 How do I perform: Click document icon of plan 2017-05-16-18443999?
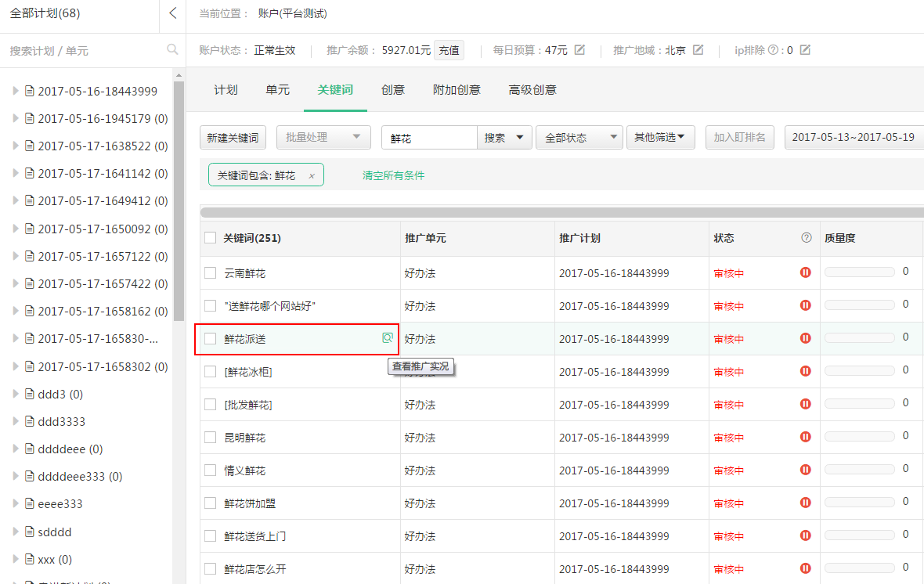30,91
